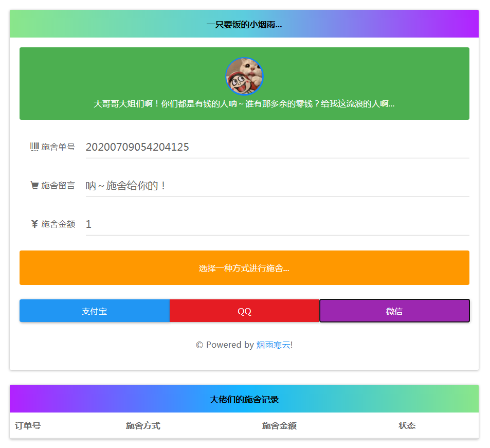Click the orange 选择一种方式进行施舍 bar
490x448 pixels.
click(244, 267)
